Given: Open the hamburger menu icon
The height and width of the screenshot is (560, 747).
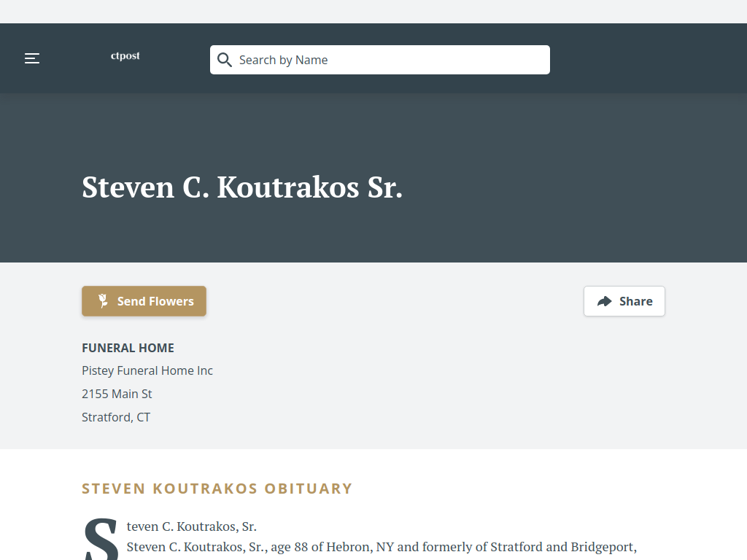Looking at the screenshot, I should click(x=32, y=58).
